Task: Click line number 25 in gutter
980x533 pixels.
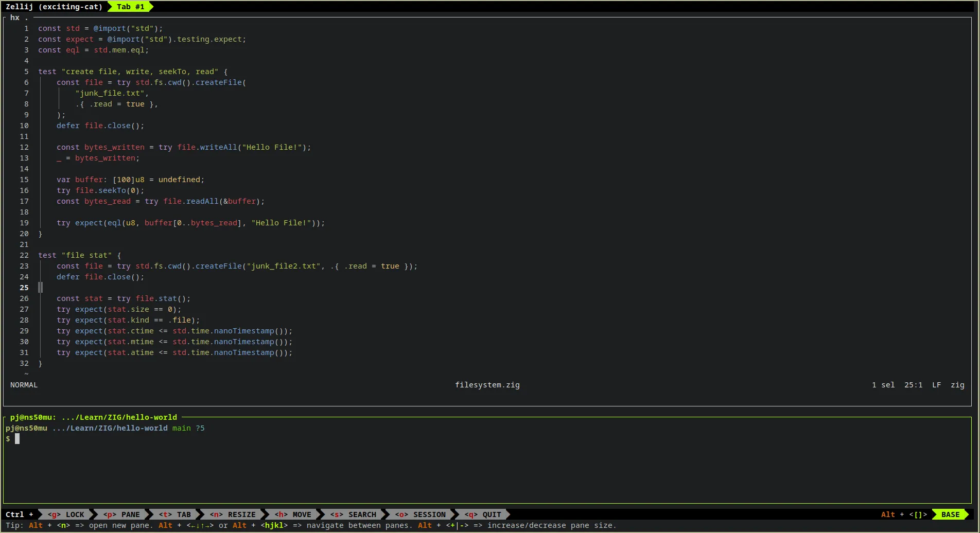Action: 24,288
